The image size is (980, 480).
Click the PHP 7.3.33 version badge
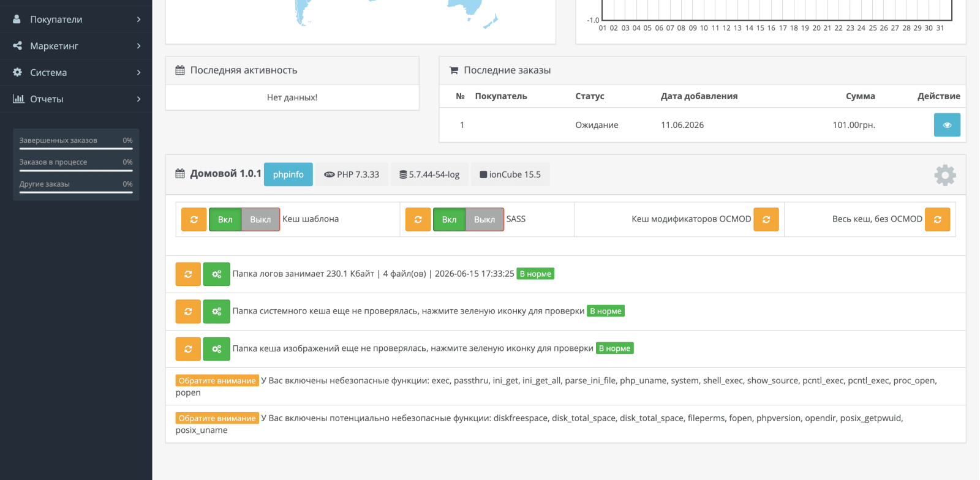[352, 174]
